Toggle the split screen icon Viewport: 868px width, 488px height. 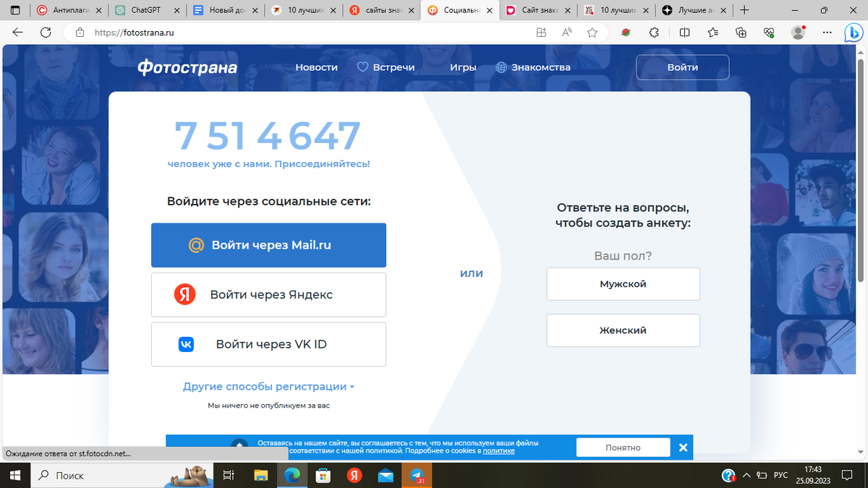point(684,33)
